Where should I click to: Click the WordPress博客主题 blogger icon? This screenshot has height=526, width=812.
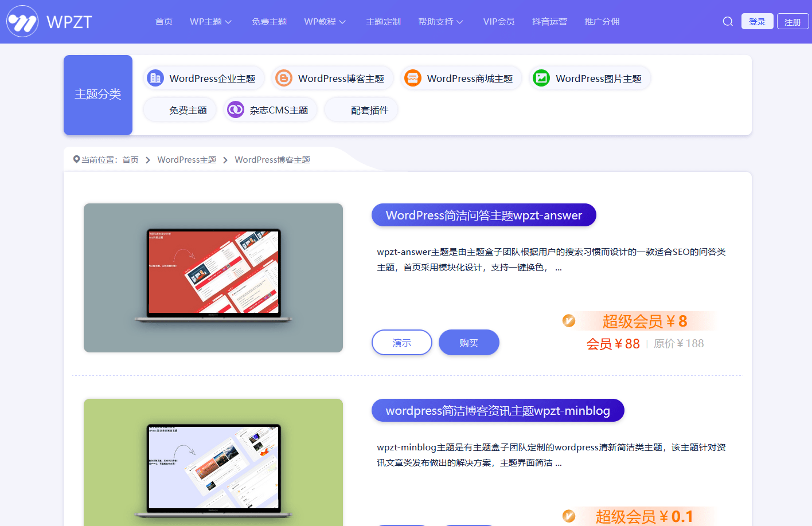click(284, 78)
